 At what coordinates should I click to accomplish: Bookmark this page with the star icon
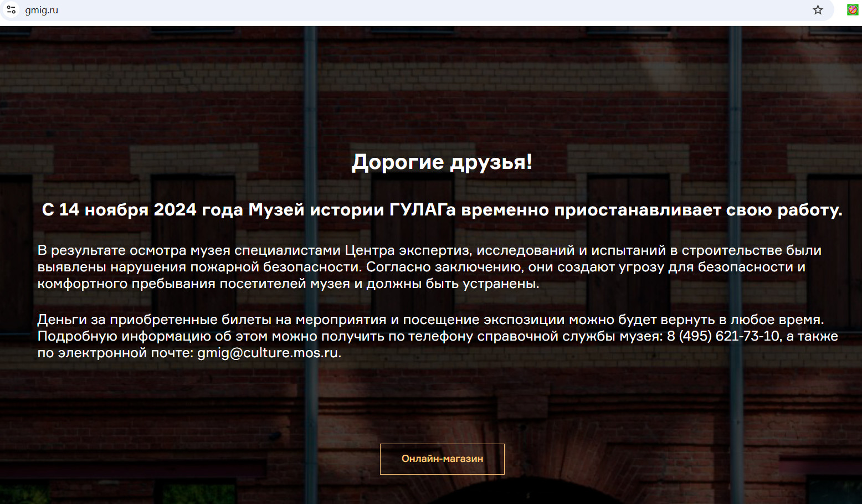point(818,10)
